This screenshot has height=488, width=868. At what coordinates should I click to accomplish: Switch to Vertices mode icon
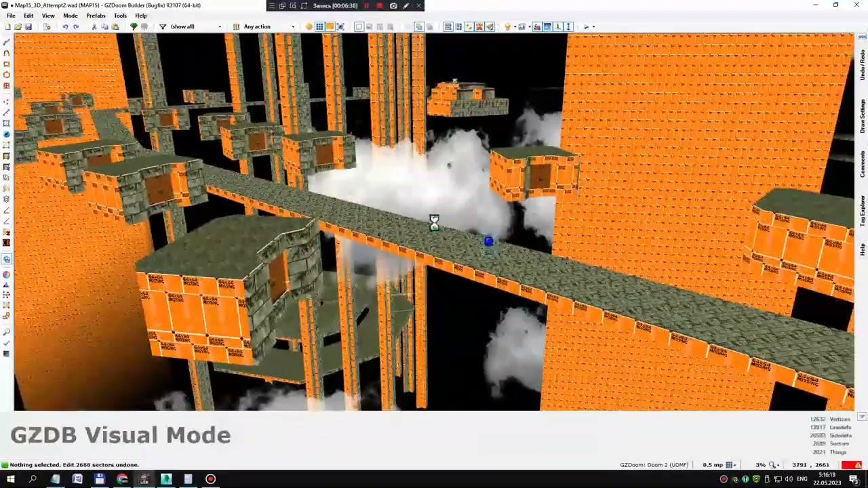pyautogui.click(x=7, y=101)
